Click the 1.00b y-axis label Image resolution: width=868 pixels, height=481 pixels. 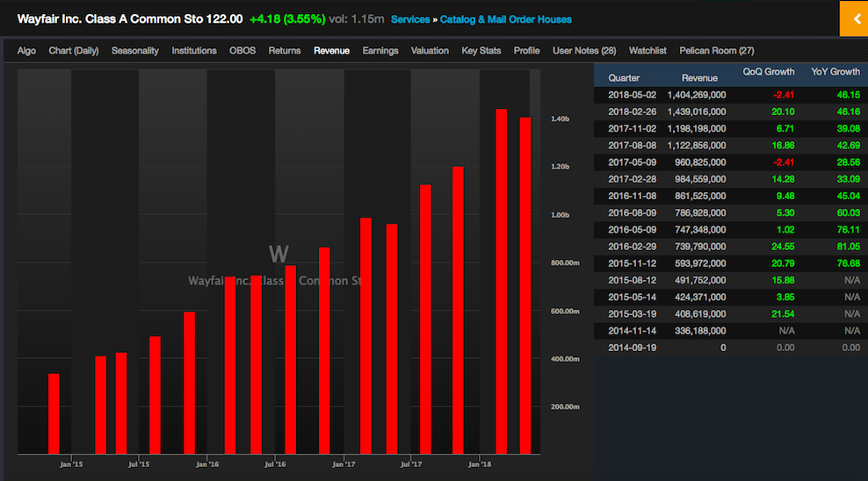tap(561, 215)
